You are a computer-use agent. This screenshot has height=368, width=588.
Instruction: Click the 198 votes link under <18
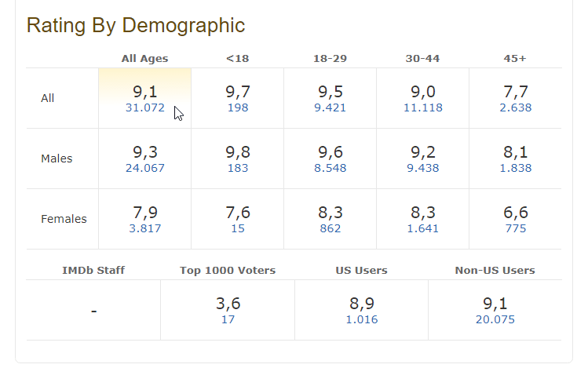tap(238, 108)
